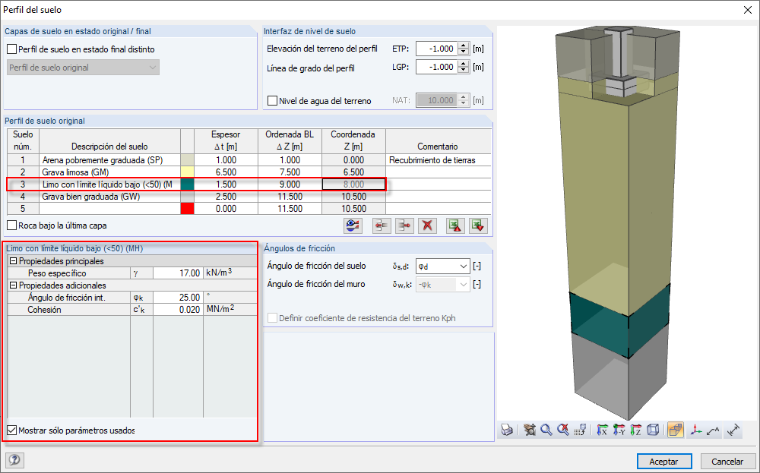Click 'Recubrimiento de tierras' comment cell
This screenshot has width=760, height=473.
(x=438, y=160)
